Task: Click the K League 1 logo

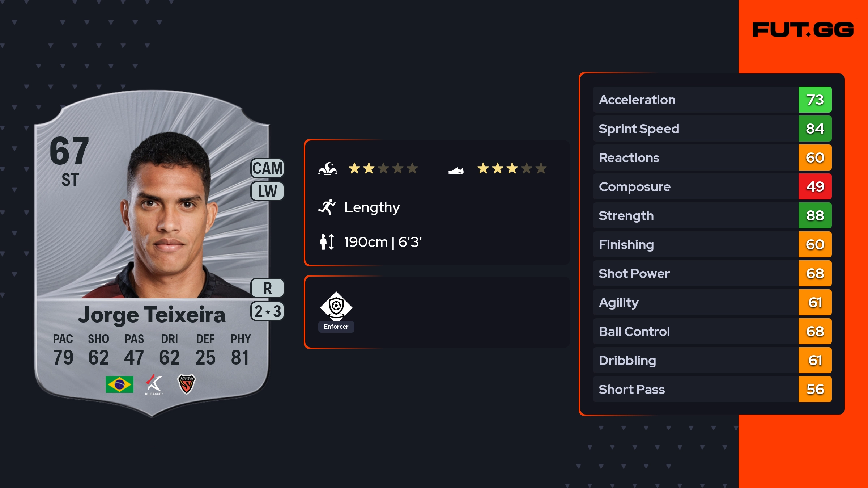Action: 154,384
